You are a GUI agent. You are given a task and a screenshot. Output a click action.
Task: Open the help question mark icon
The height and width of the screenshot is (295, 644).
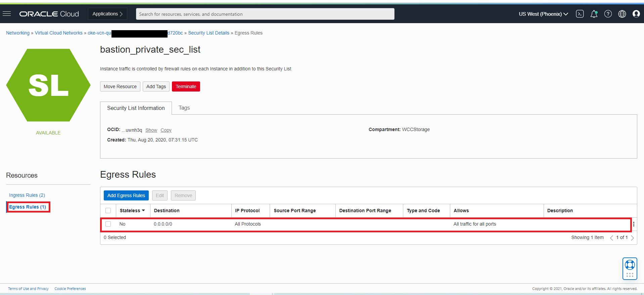point(608,14)
